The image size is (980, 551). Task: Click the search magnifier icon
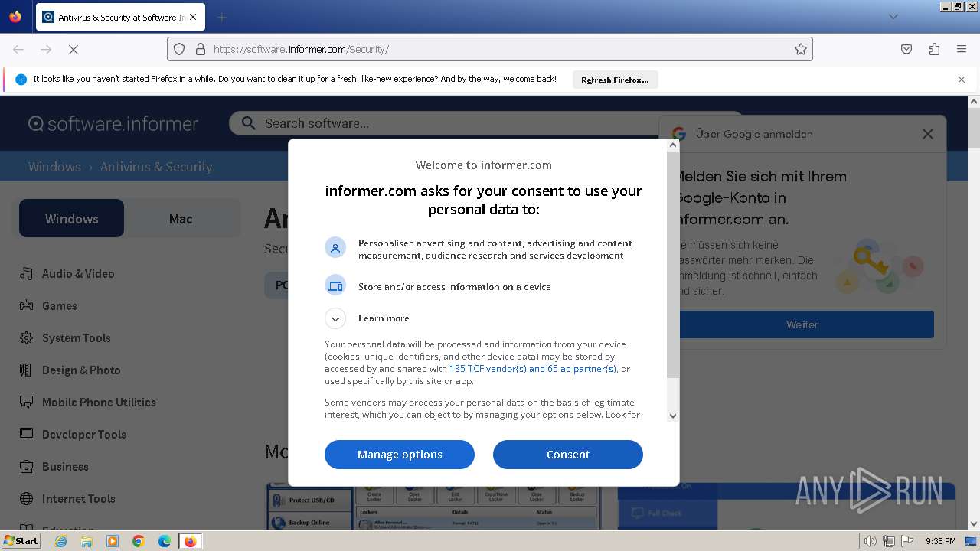[248, 123]
